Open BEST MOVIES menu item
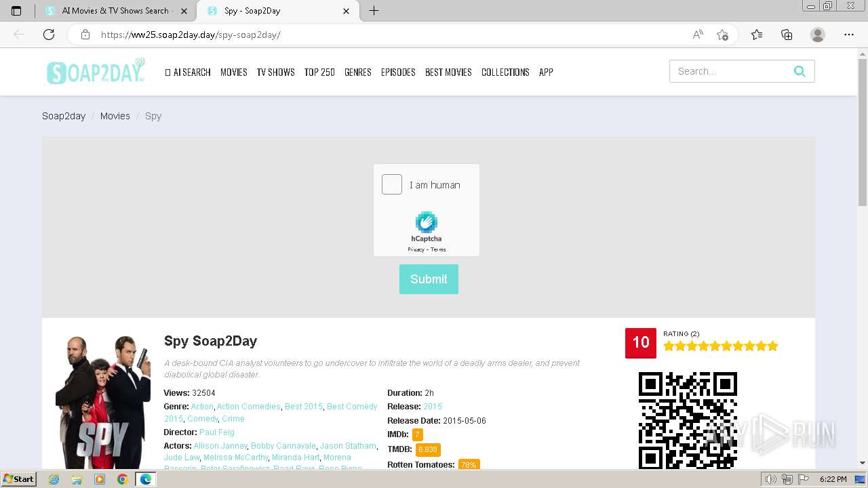868x488 pixels. click(448, 72)
